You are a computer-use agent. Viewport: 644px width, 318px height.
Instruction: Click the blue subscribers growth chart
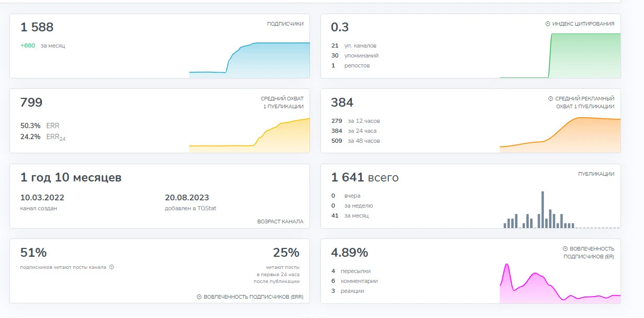pos(249,60)
